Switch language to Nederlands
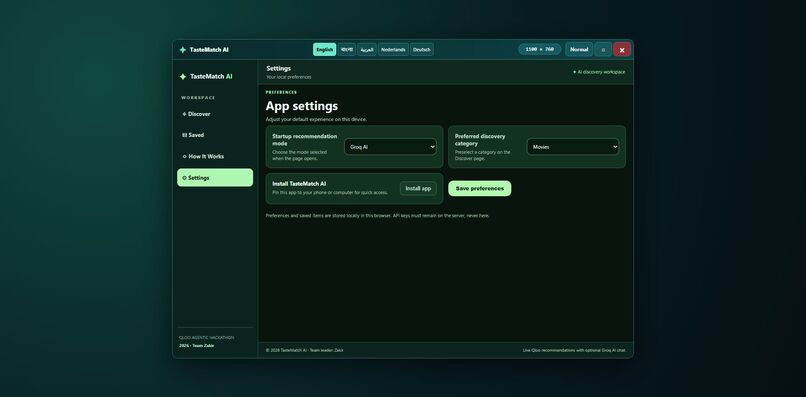 pos(393,49)
